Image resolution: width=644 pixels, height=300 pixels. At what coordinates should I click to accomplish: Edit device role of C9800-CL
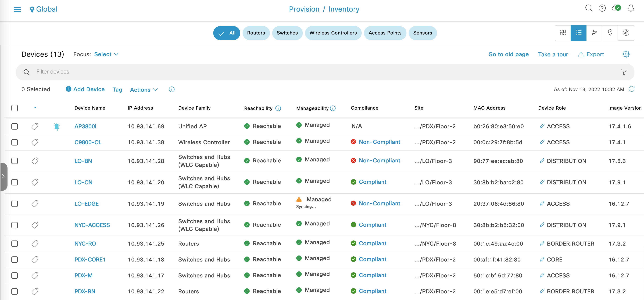(x=542, y=142)
